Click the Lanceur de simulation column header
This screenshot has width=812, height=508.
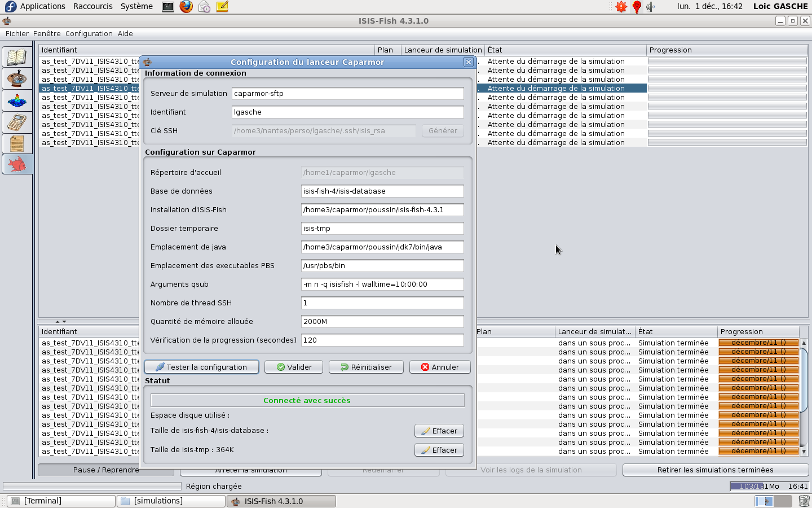(x=443, y=50)
